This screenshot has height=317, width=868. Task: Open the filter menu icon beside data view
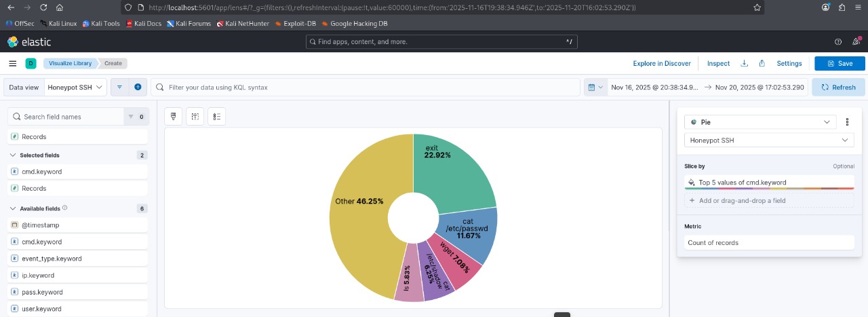click(x=119, y=88)
